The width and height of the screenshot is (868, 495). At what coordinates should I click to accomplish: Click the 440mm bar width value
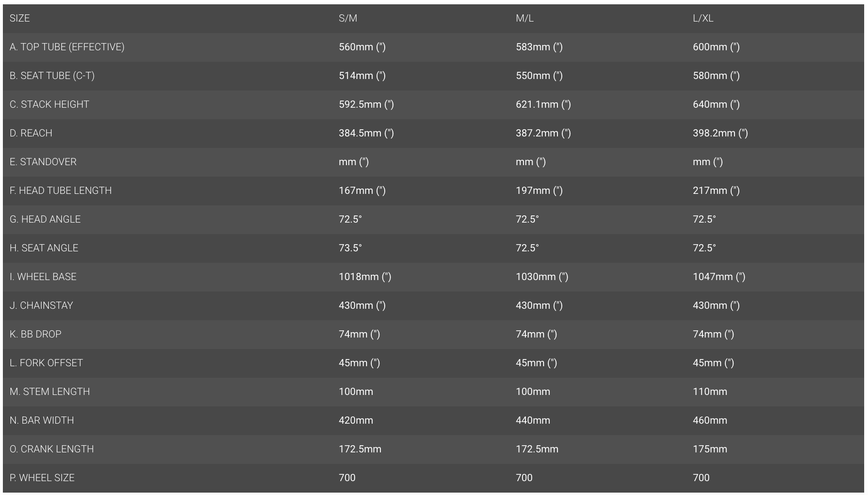tap(533, 420)
